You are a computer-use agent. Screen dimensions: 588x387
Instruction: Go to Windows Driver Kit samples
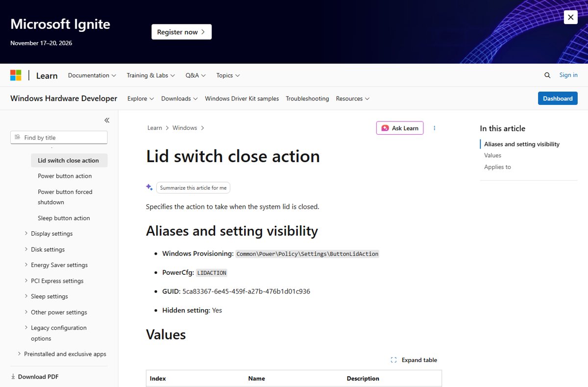(x=242, y=98)
